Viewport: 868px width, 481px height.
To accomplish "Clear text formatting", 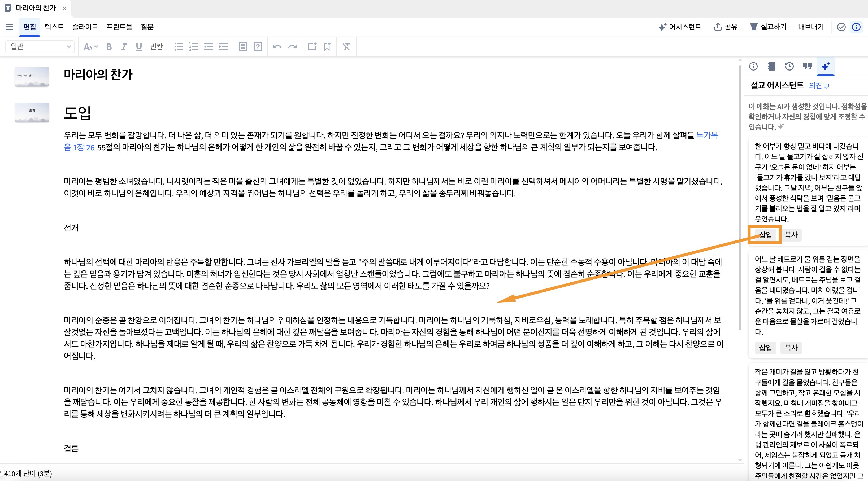I will pos(346,46).
